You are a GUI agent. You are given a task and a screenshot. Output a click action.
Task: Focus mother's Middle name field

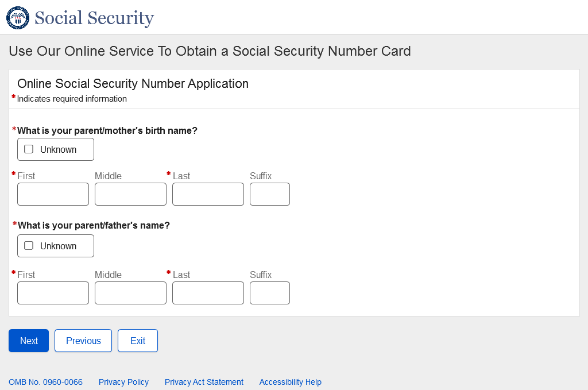click(130, 194)
